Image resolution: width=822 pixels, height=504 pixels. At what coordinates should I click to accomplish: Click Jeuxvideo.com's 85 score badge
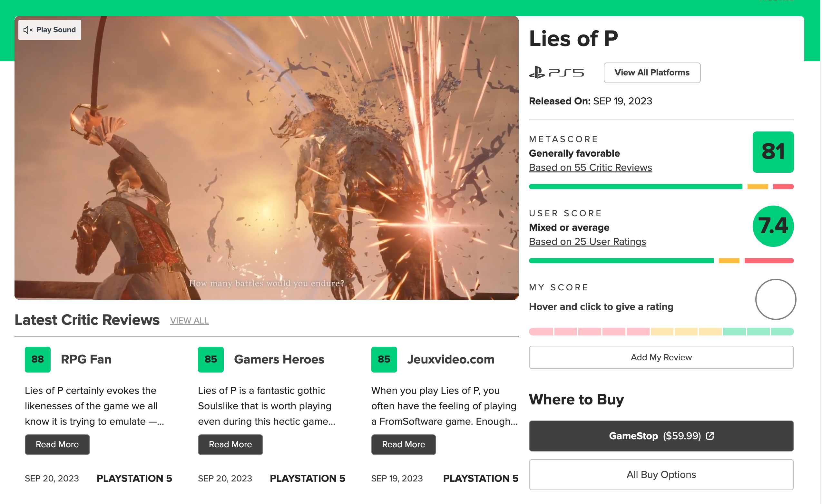coord(384,359)
